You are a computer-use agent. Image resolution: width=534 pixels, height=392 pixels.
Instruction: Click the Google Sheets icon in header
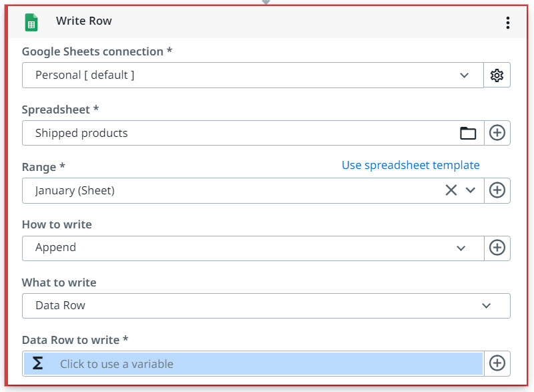[x=31, y=22]
